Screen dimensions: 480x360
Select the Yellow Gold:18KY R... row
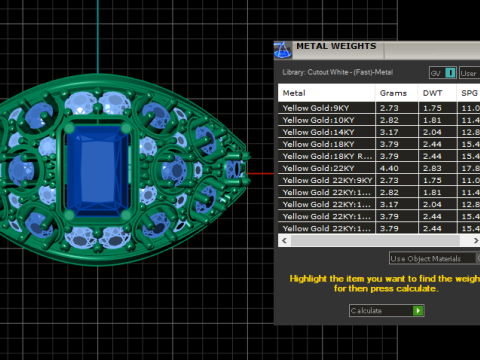click(x=379, y=156)
